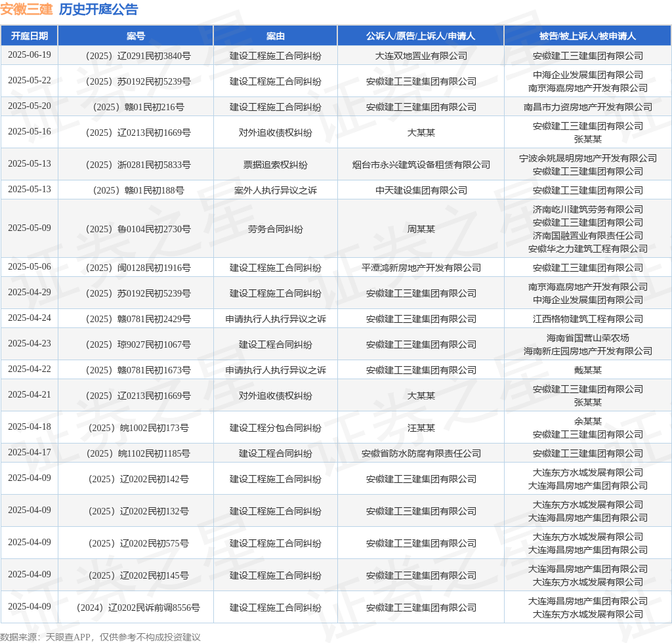Click defendant 海南新庄园房地产开发有限公司

pos(587,351)
